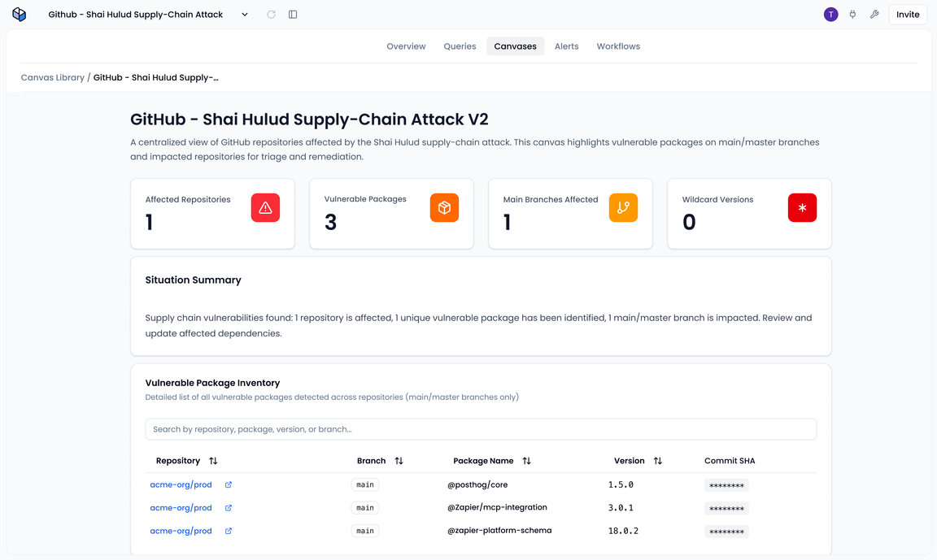
Task: Toggle the side panel layout icon
Action: (293, 14)
